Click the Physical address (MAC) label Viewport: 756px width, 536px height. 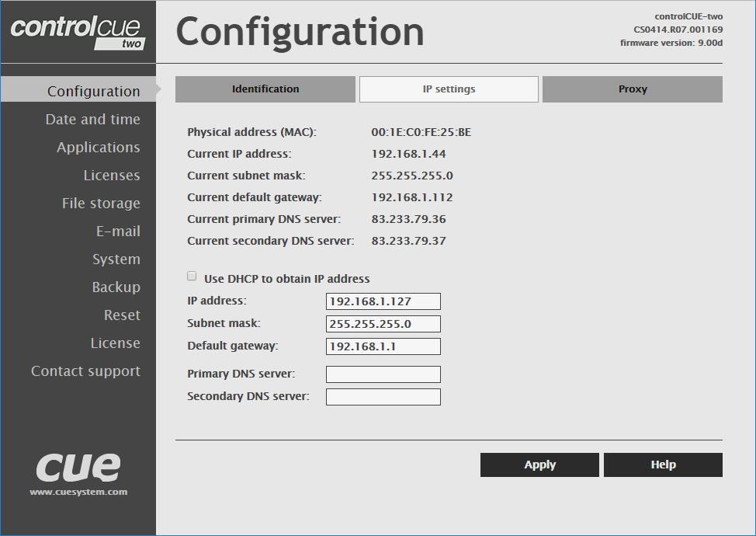click(x=251, y=132)
